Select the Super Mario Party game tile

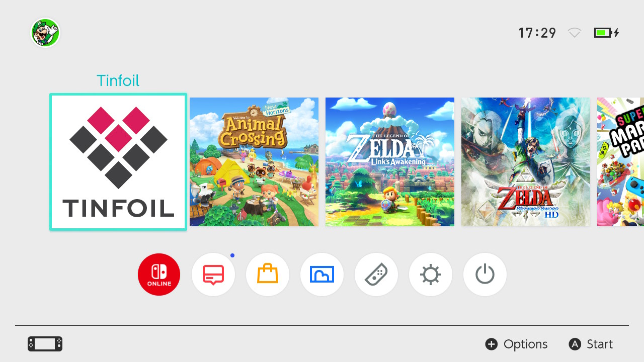point(620,162)
